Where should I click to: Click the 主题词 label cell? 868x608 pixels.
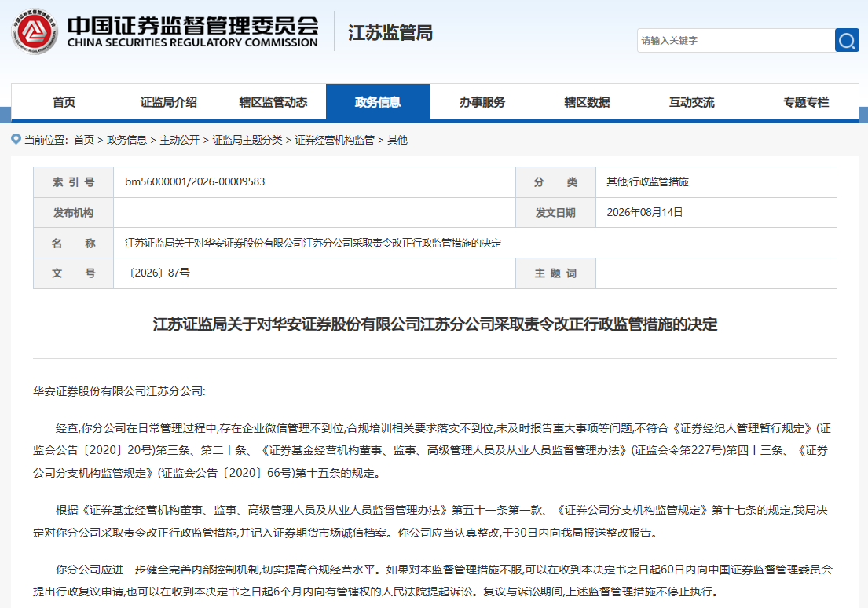point(555,273)
